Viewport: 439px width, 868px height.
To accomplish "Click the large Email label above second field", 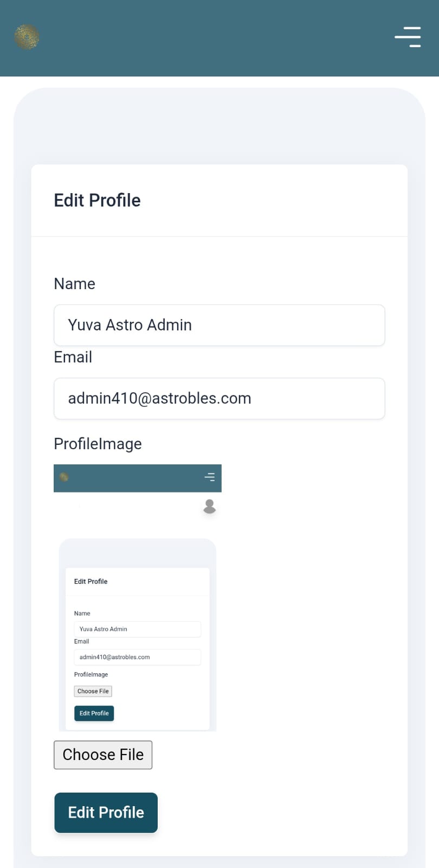I will [x=73, y=357].
